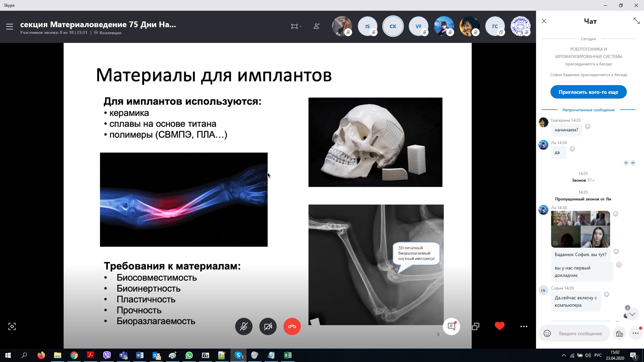Unmute the microphone button
The image size is (644, 362).
[x=244, y=326]
